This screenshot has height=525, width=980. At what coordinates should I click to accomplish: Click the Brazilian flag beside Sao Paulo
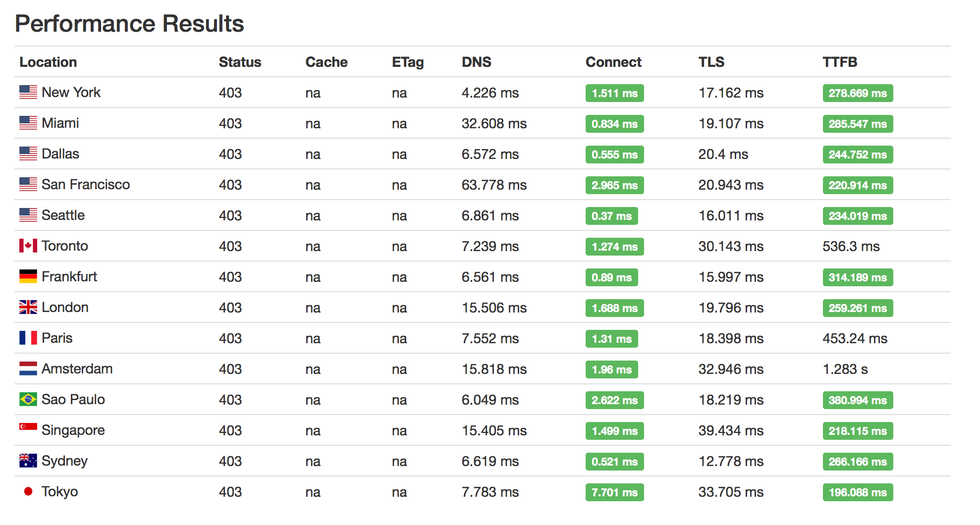pos(28,399)
